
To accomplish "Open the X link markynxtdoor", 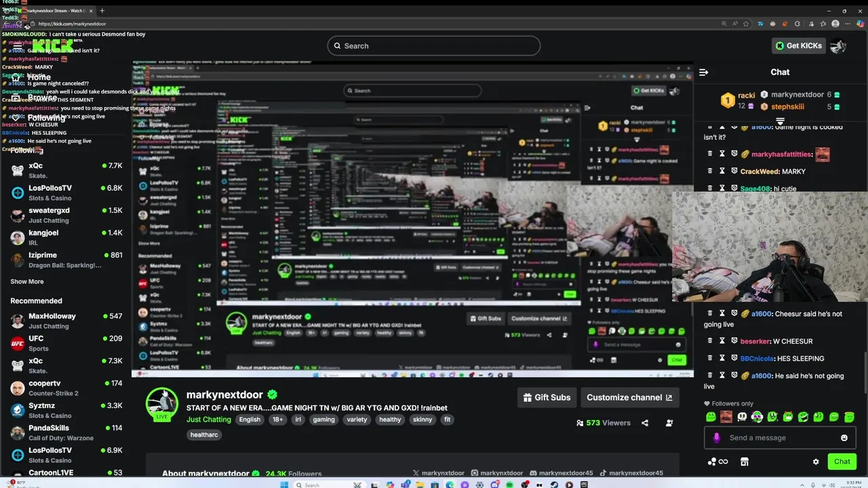I will pyautogui.click(x=438, y=473).
